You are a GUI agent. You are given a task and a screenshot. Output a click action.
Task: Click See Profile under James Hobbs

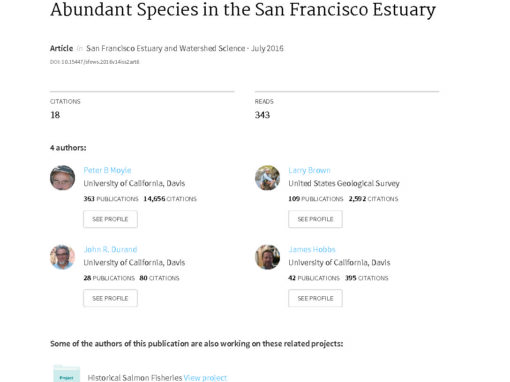pos(315,298)
